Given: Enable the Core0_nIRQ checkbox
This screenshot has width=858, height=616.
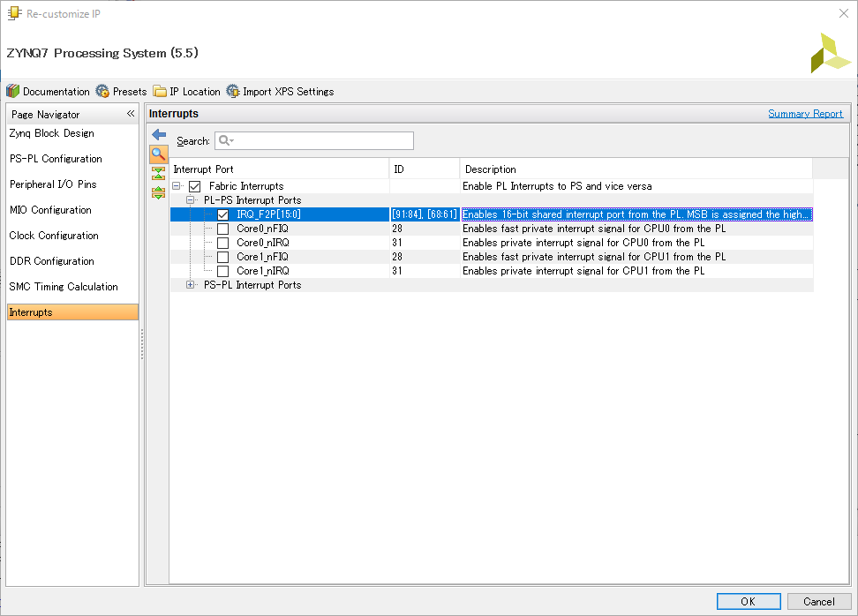Looking at the screenshot, I should pos(222,243).
